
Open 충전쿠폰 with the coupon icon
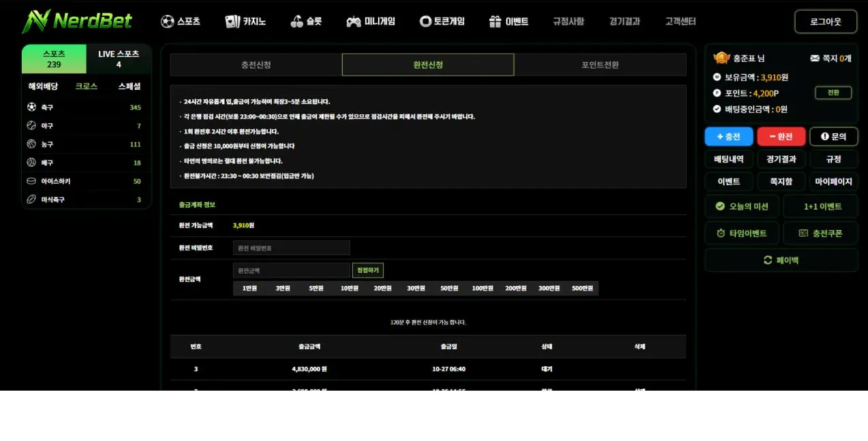(x=803, y=233)
